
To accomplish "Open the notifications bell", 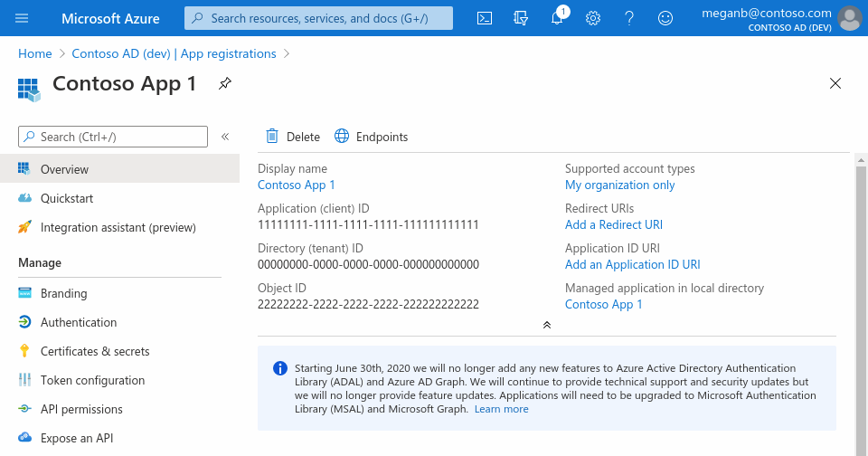I will 557,18.
